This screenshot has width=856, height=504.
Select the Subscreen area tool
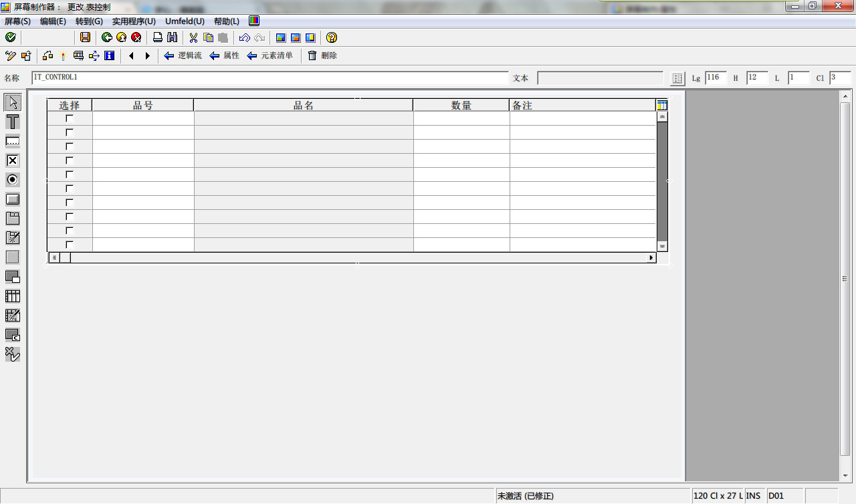coord(13,277)
